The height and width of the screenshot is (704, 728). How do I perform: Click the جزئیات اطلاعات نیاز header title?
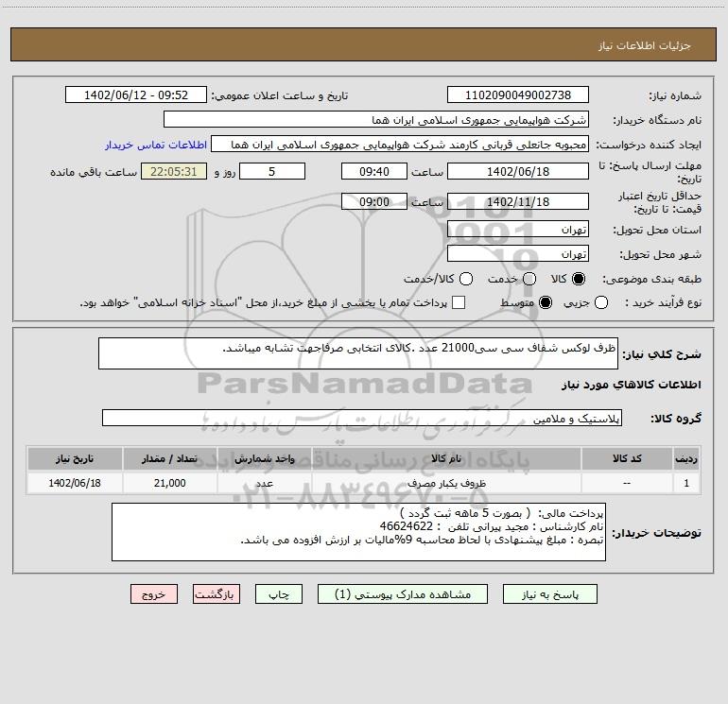645,45
